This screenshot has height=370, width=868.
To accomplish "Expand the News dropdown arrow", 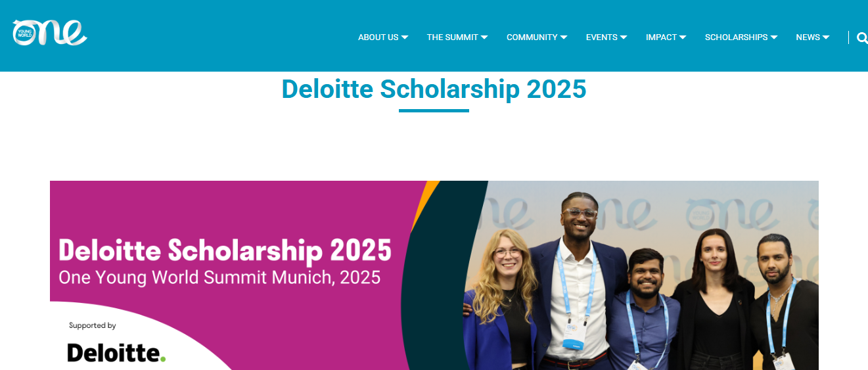I will (826, 37).
